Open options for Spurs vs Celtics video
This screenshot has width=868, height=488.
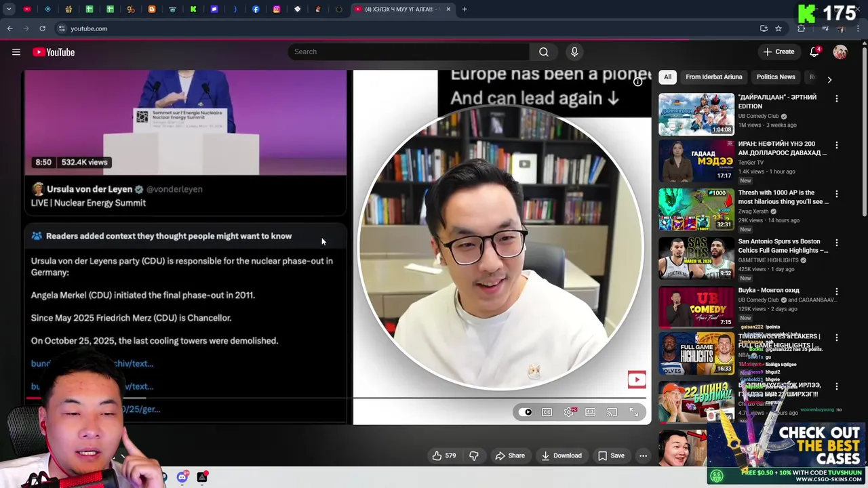(836, 243)
